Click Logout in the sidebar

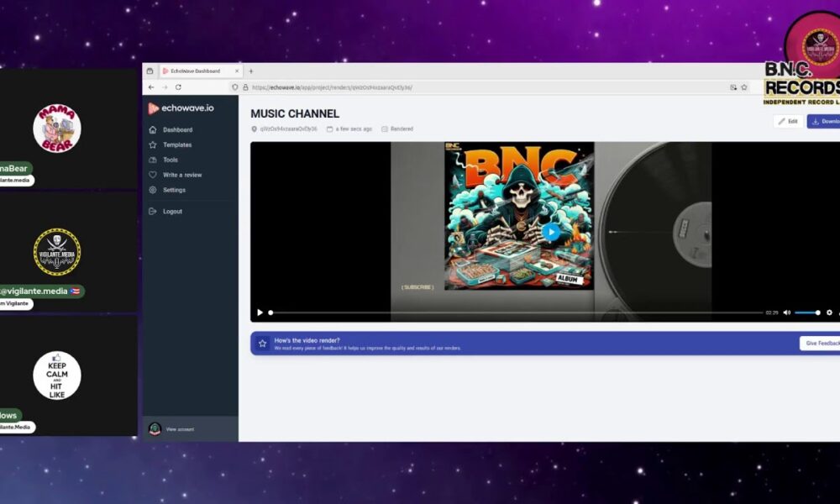pyautogui.click(x=172, y=212)
